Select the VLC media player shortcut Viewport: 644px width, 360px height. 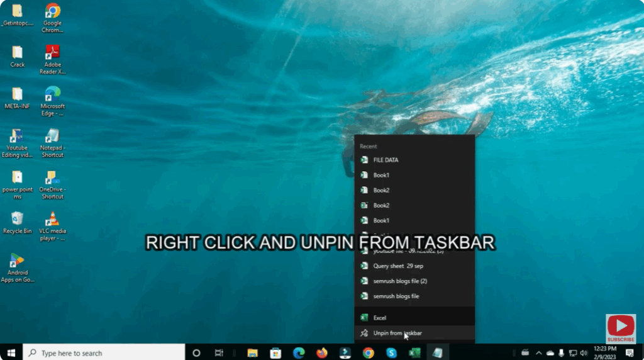53,226
